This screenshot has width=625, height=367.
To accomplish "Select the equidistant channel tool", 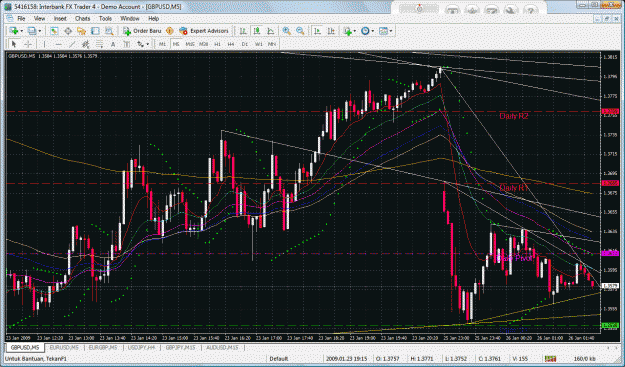I will point(86,44).
